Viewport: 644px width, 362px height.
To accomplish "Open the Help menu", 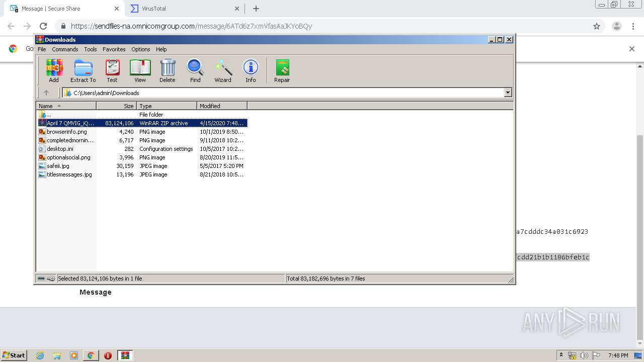I will [x=161, y=49].
